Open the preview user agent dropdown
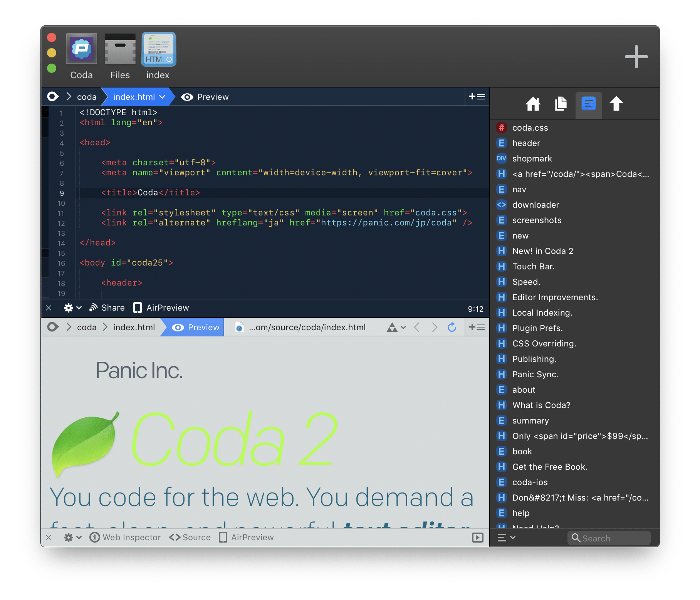The height and width of the screenshot is (600, 700). (396, 327)
